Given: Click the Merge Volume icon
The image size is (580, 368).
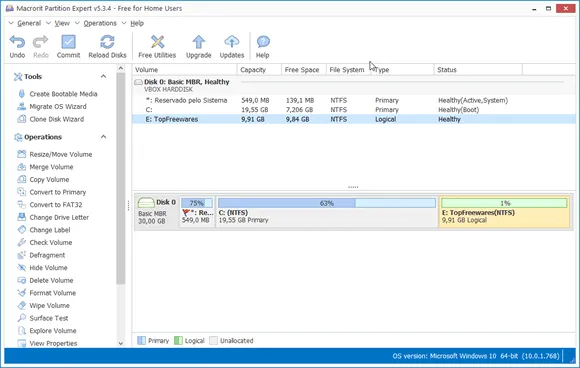Looking at the screenshot, I should point(21,166).
